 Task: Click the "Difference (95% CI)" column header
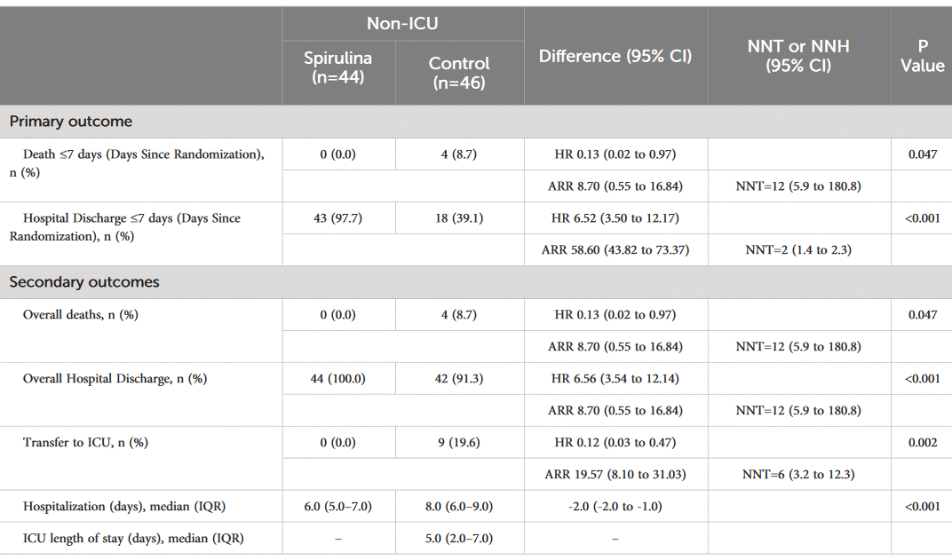point(615,56)
